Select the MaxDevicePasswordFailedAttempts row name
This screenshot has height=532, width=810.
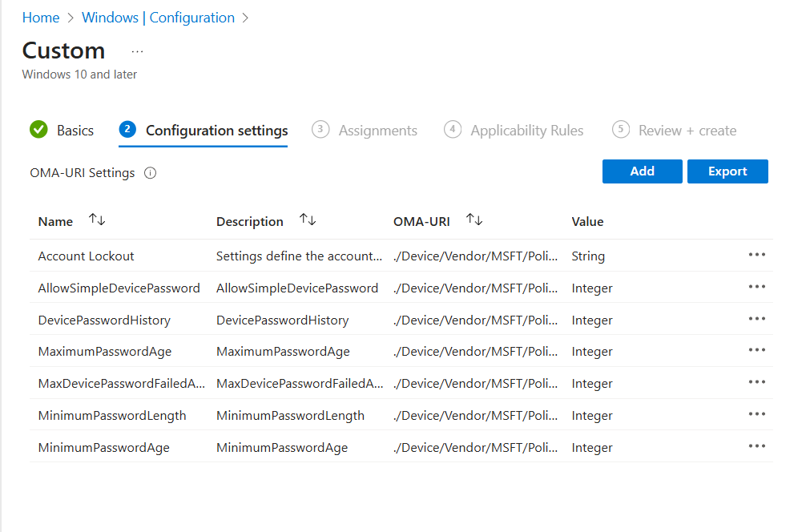coord(122,384)
